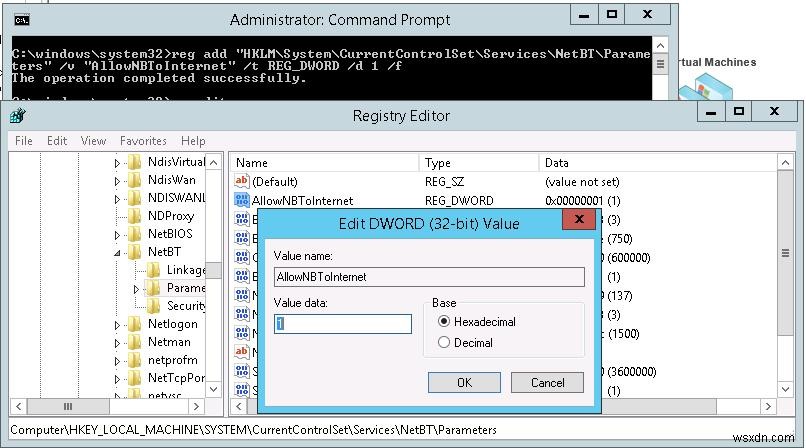
Task: Click the tree pane scroll down arrow
Action: [213, 389]
